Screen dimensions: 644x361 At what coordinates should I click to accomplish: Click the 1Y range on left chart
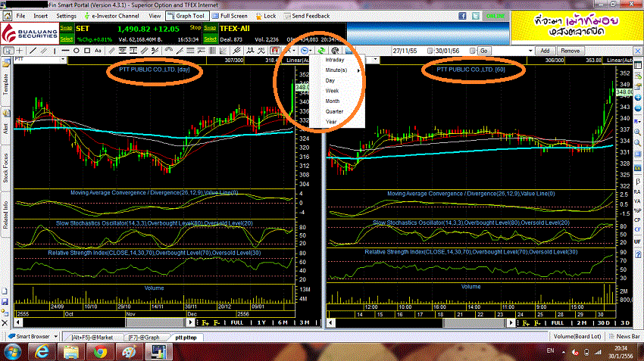point(261,323)
